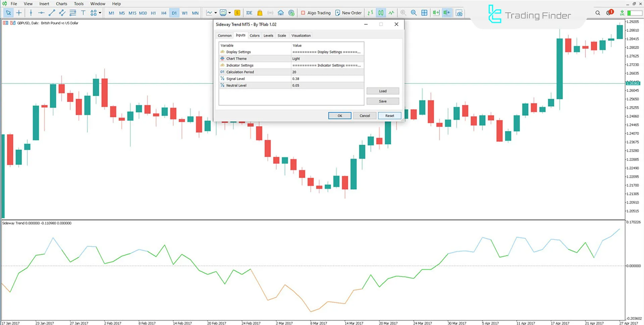Select the trendline drawing tool
The height and width of the screenshot is (325, 644).
[x=52, y=13]
